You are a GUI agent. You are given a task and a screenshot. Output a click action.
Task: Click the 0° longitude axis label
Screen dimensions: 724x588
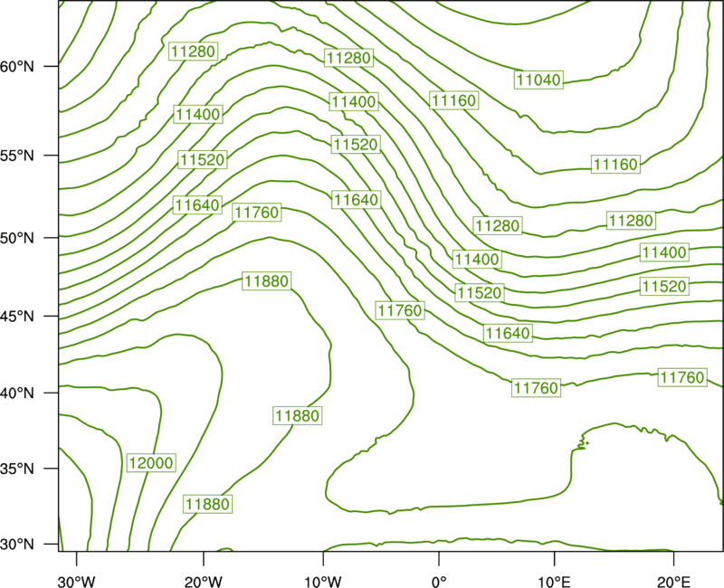click(x=439, y=582)
